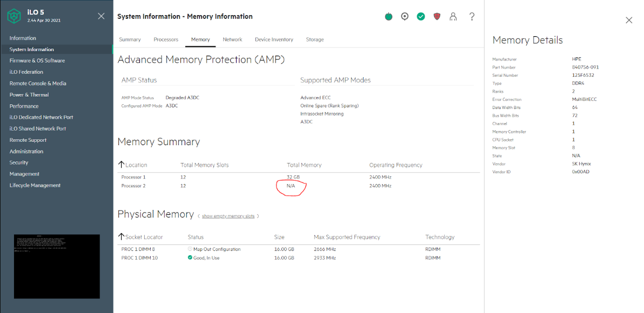Click the show empty memory slots link
This screenshot has height=313, width=644.
[229, 216]
